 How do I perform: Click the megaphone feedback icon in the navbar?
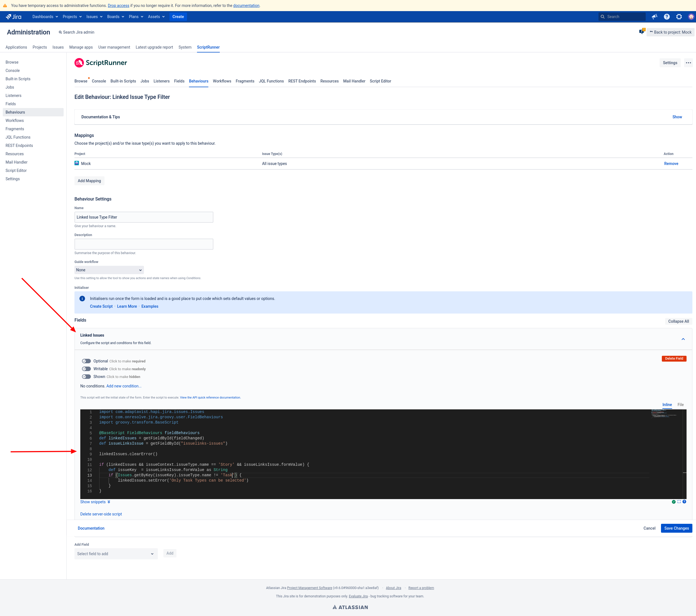[654, 17]
